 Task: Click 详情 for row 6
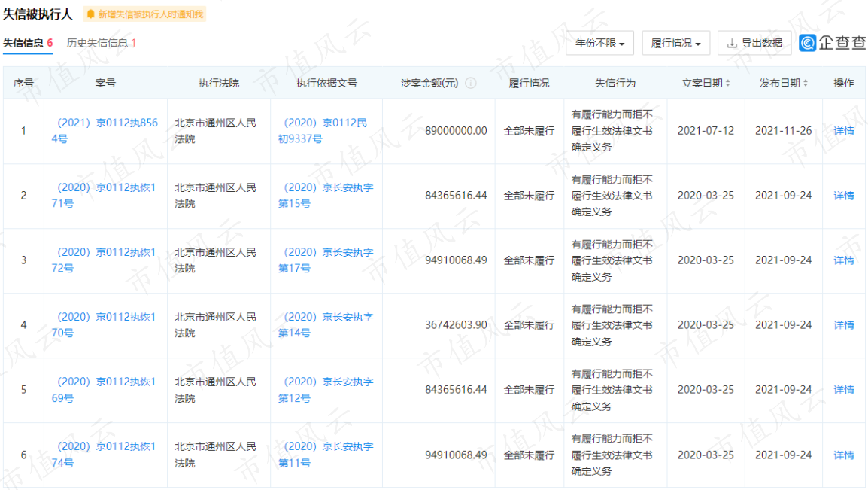[844, 455]
